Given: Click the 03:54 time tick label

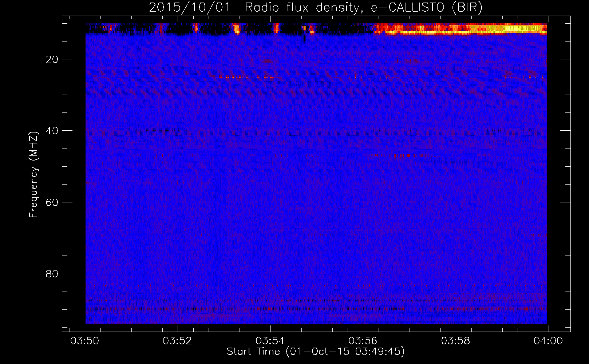Looking at the screenshot, I should click(x=270, y=341).
